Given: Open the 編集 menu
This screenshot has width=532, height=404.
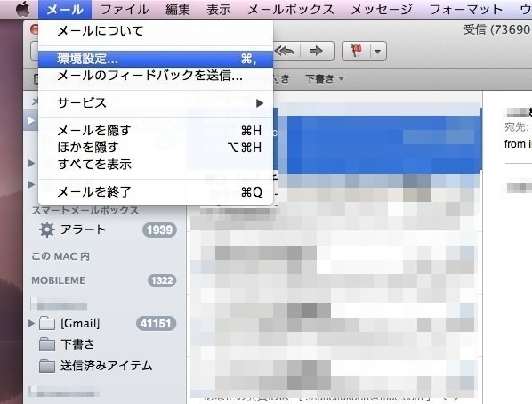Looking at the screenshot, I should click(x=177, y=9).
